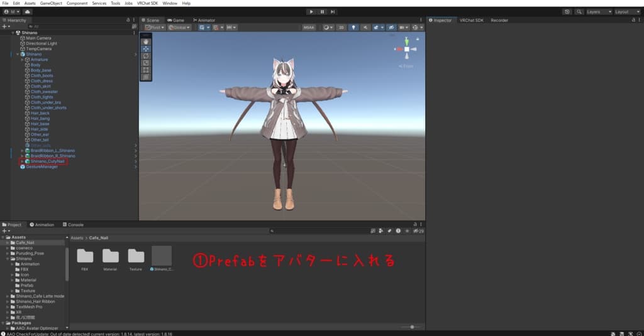Adjust the Project icon size slider
Screen dimensions: 644x336
click(412, 327)
